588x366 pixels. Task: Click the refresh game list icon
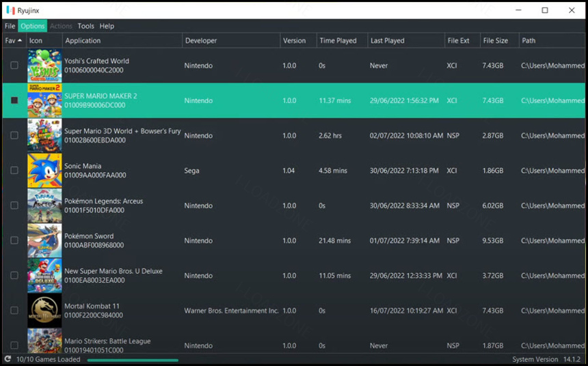(8, 359)
